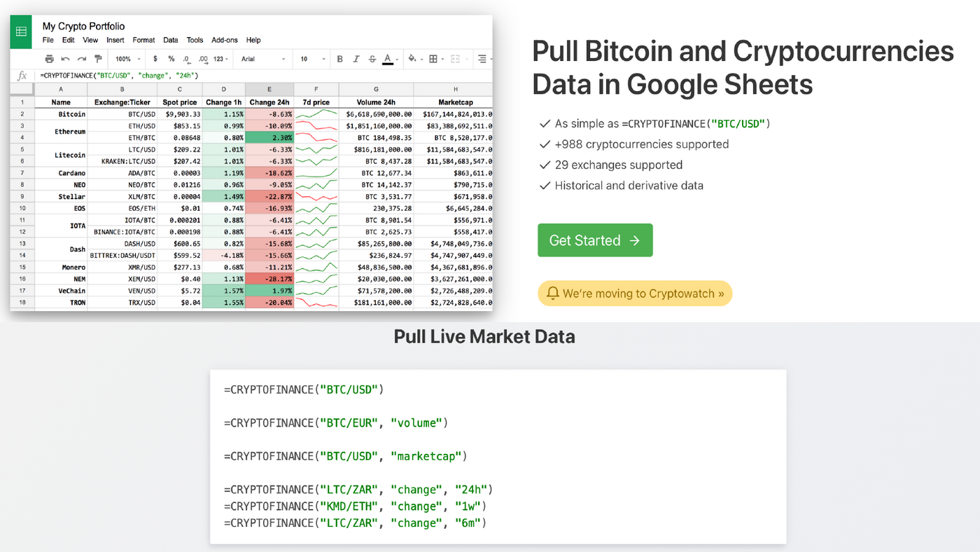Click the borders grid icon
The height and width of the screenshot is (552, 980).
pos(433,59)
